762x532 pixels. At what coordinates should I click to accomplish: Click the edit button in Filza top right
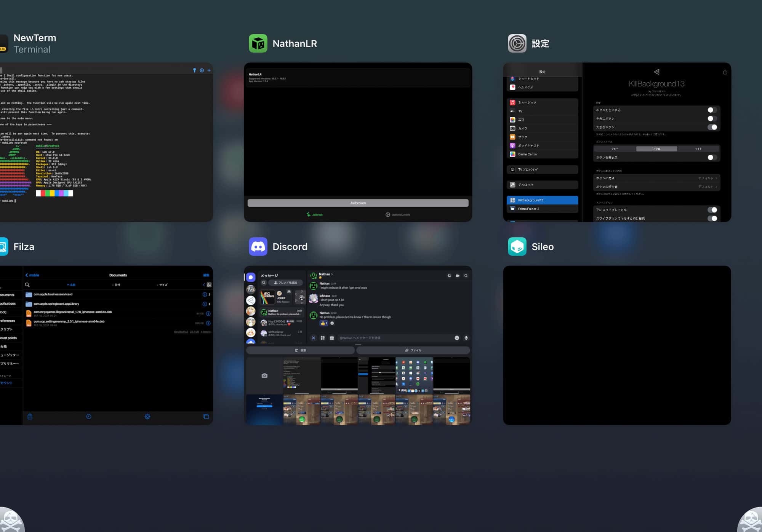206,275
